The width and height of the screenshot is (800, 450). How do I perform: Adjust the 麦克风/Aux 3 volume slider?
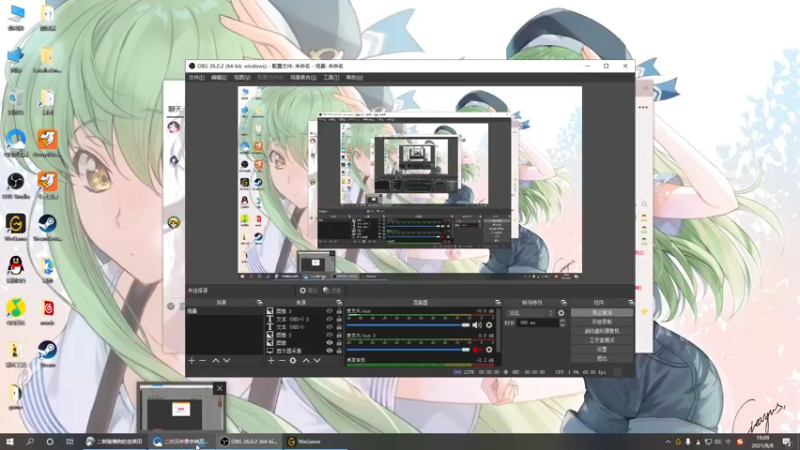tap(408, 349)
